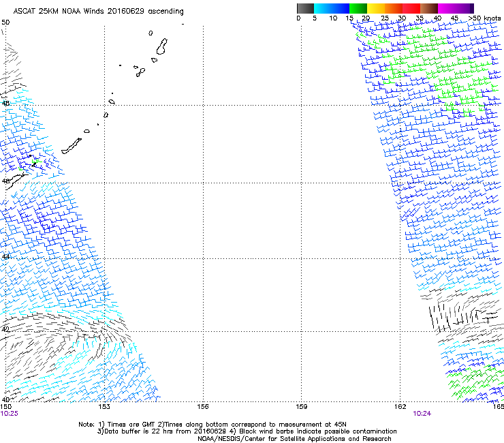Select the gray 0-5 knots legend segment

(x=305, y=8)
